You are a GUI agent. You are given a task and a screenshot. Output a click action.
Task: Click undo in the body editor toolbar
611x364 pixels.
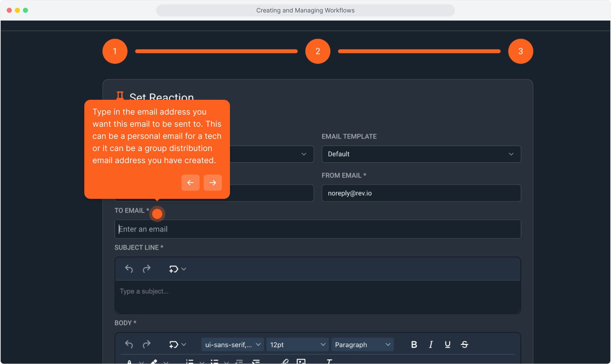pos(129,344)
